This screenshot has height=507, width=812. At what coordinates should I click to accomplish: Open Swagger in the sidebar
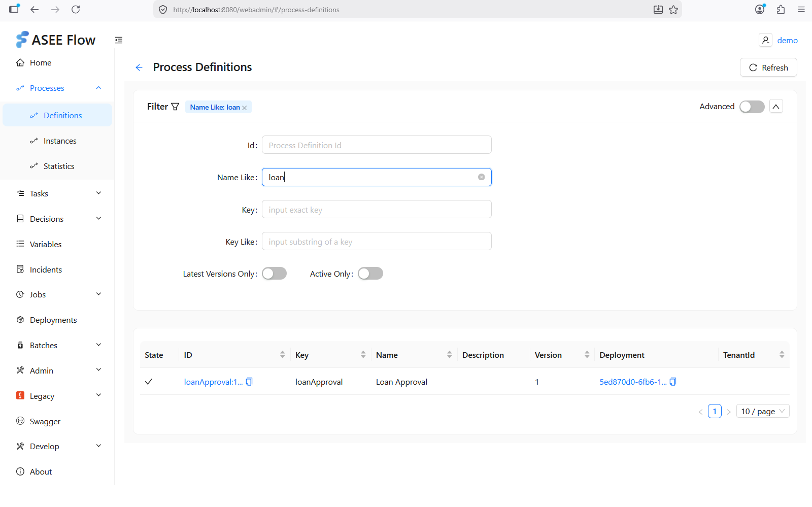tap(57, 421)
